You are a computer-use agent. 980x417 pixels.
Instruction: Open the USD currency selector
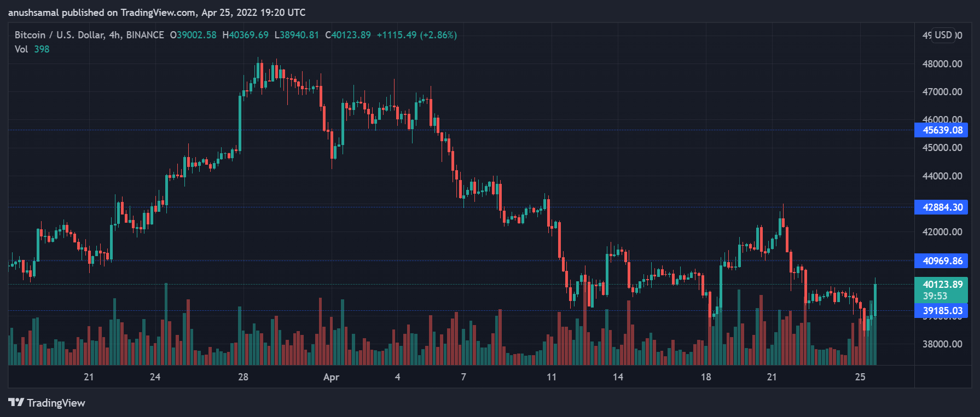(x=943, y=35)
